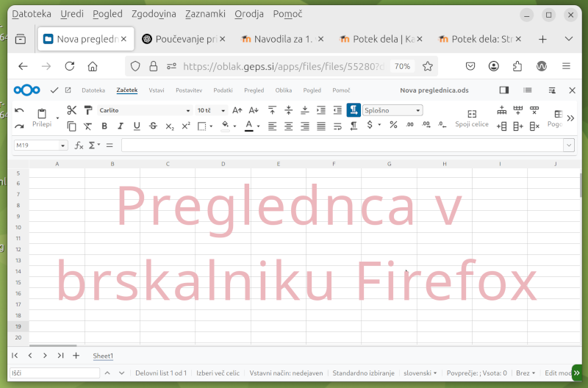Justify text alignment icon
The height and width of the screenshot is (388, 588).
(x=321, y=126)
